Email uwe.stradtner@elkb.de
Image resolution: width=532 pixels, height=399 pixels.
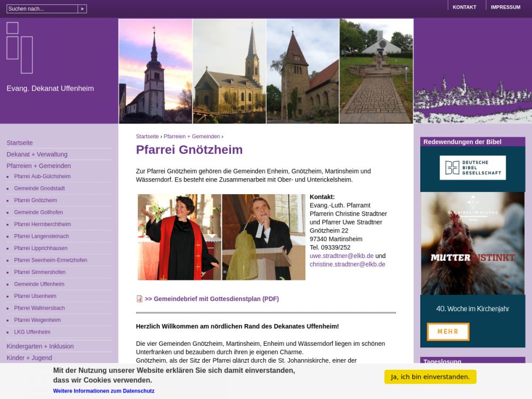tap(342, 256)
